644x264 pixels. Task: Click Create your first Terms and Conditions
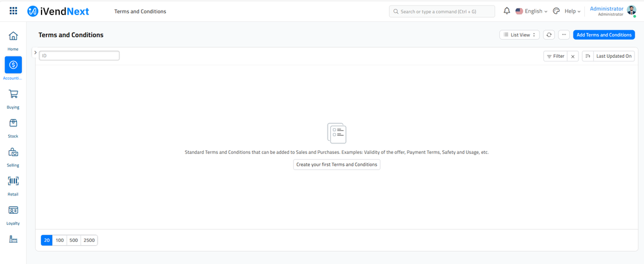coord(337,165)
